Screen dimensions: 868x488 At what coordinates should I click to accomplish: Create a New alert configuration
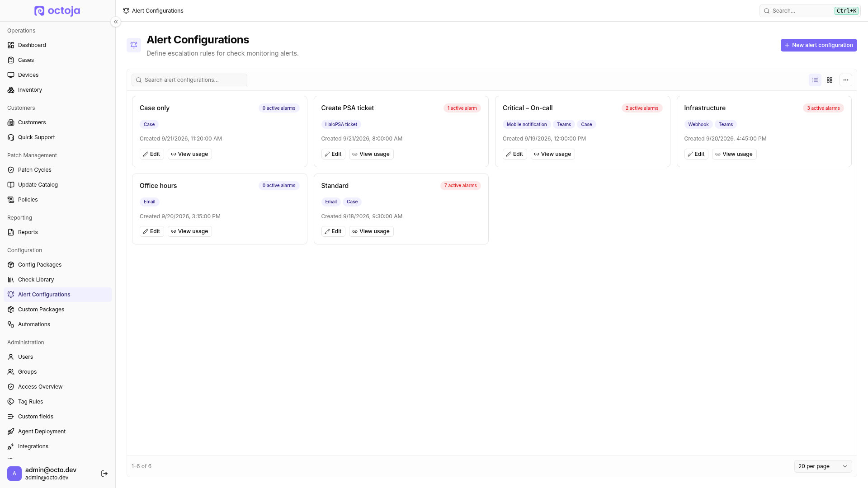tap(819, 45)
